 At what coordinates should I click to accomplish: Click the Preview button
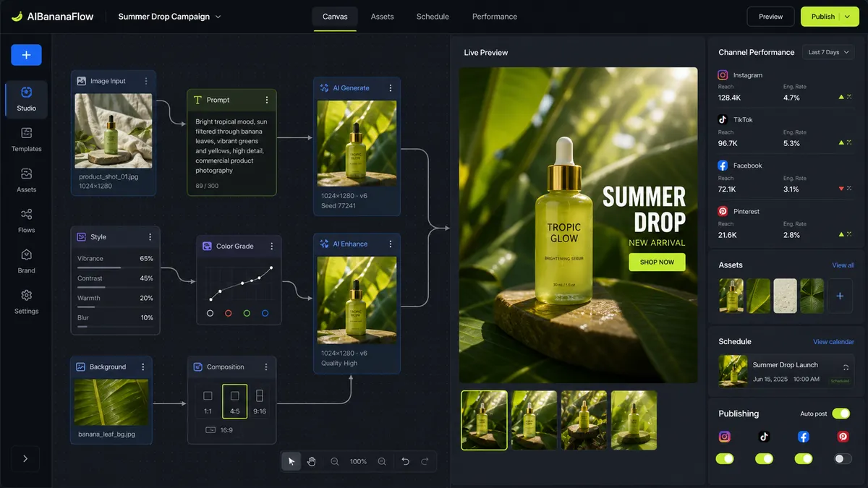(771, 17)
